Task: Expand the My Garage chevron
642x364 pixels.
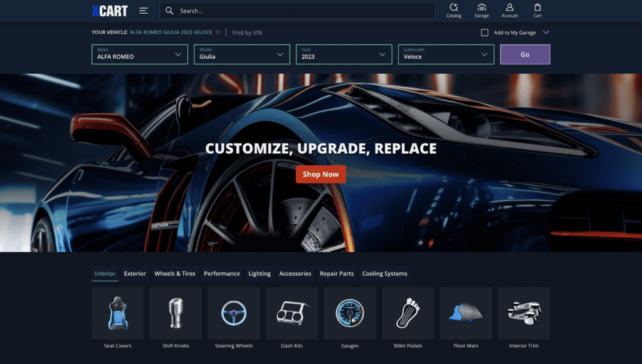Action: coord(546,33)
